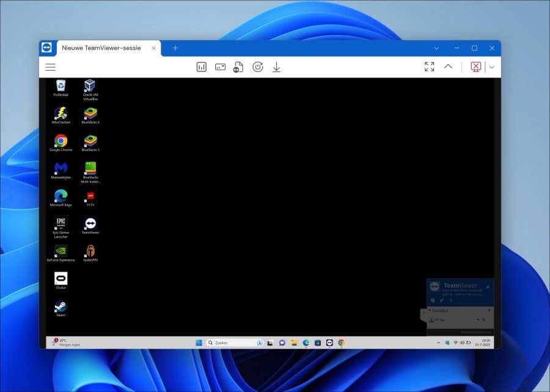
Task: Collapse the TeamViewer session toolbar
Action: [x=449, y=67]
